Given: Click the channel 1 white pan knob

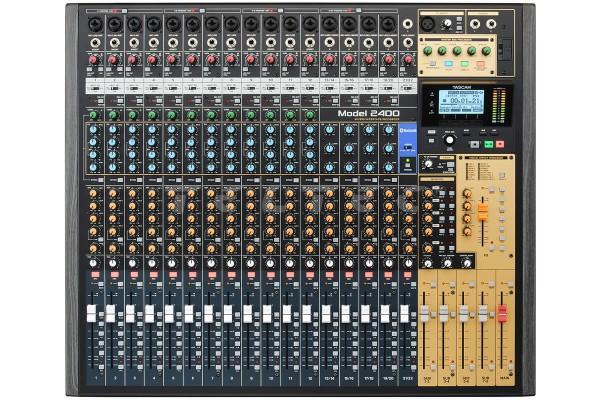Looking at the screenshot, I should click(92, 262).
